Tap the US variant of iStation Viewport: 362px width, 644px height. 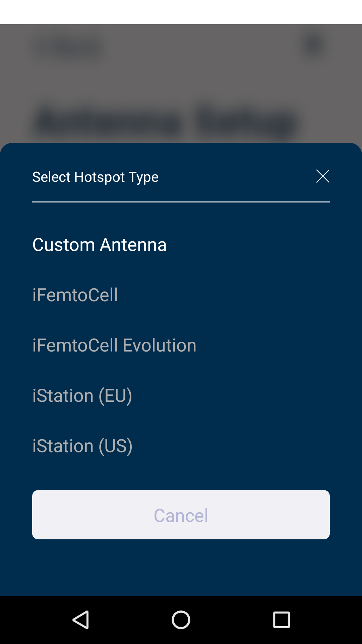[82, 446]
